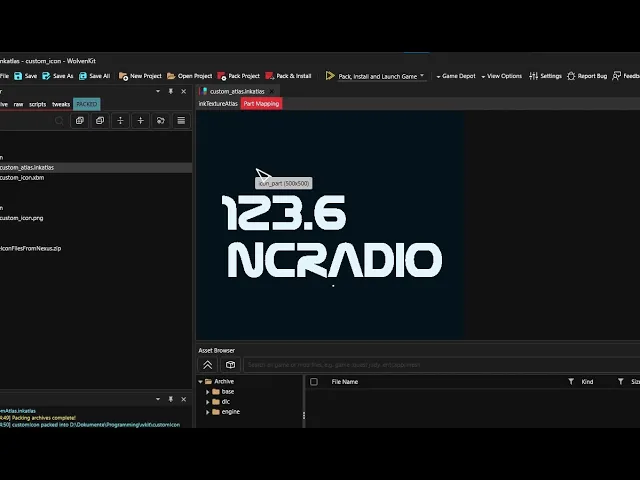Click the project explorer search icon

(x=59, y=120)
